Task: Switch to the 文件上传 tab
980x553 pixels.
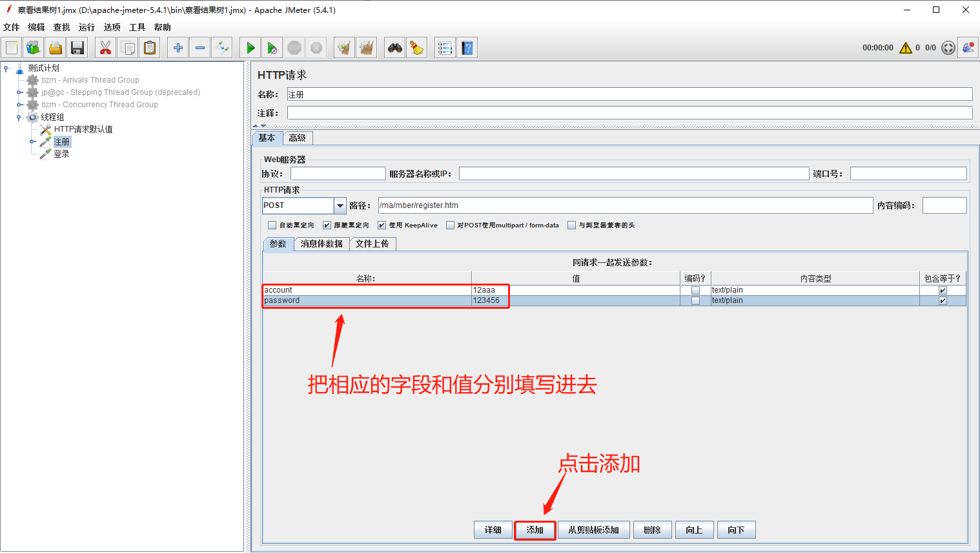Action: click(373, 244)
